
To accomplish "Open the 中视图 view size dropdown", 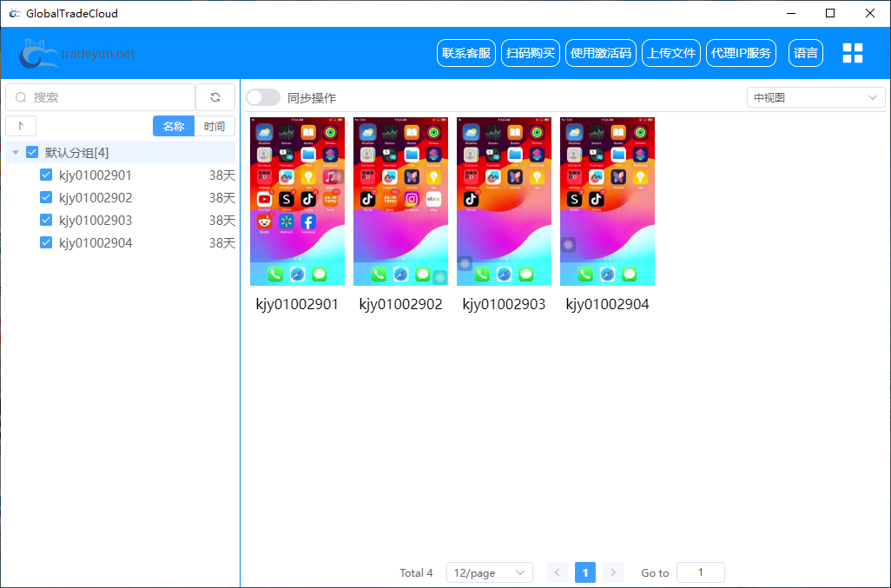I will point(815,98).
